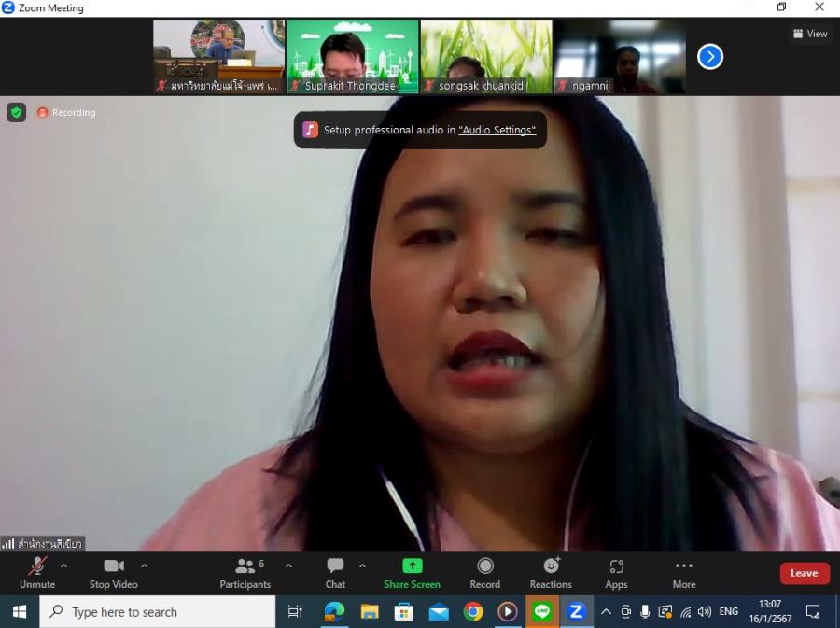Open the Reactions emoji panel
This screenshot has width=840, height=628.
[551, 572]
